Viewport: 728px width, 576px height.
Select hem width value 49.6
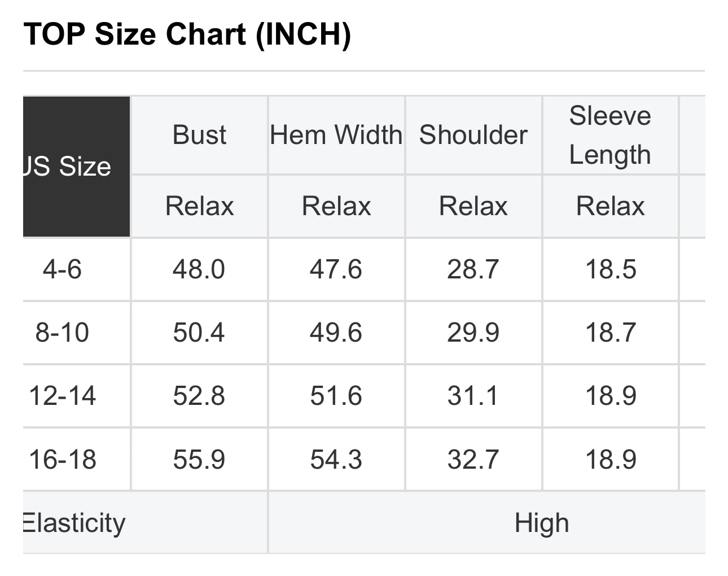336,333
